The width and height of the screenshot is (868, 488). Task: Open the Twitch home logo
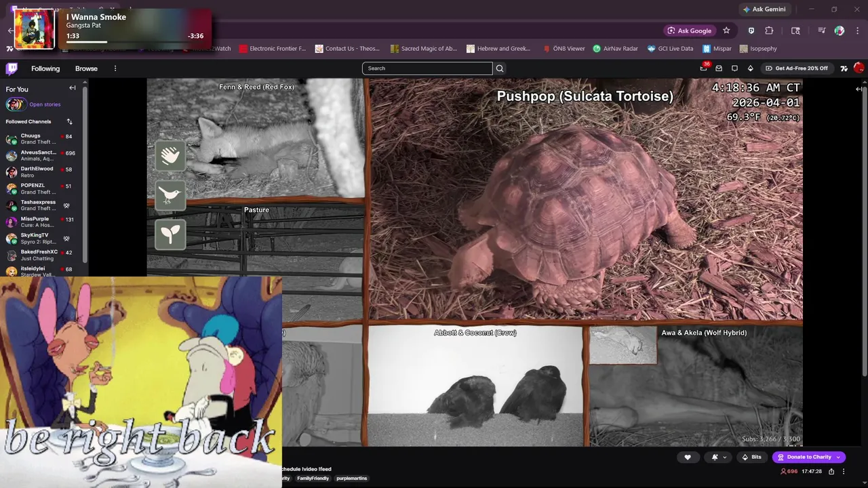(12, 68)
